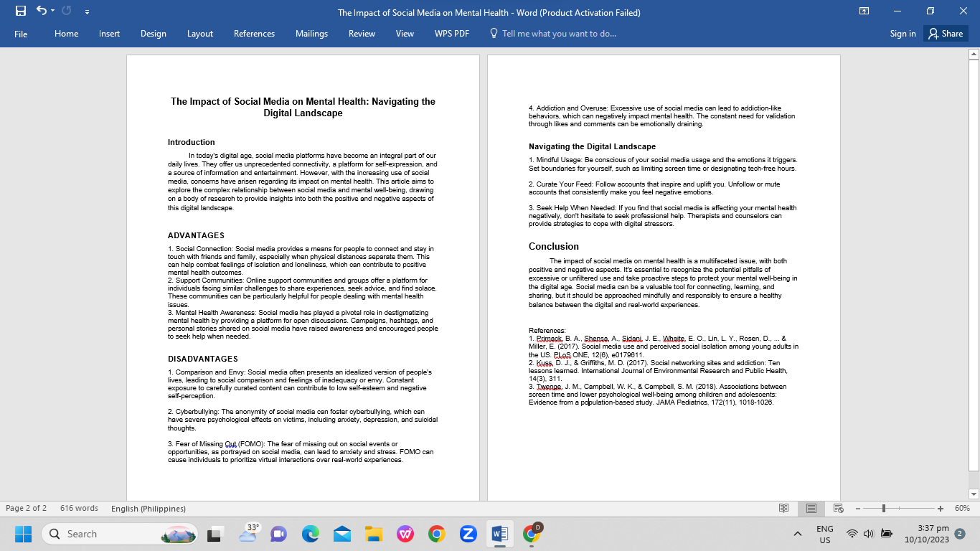Switch to Web Layout view

coord(839,508)
